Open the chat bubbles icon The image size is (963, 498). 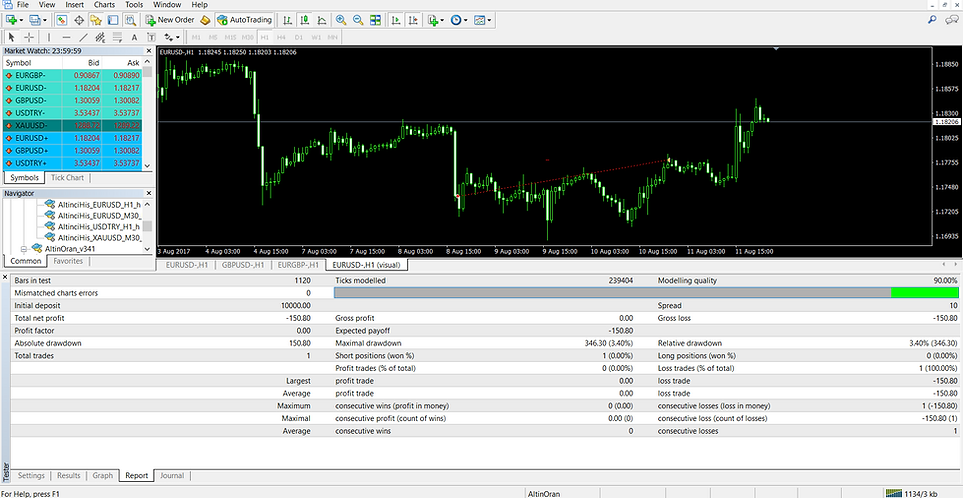951,20
